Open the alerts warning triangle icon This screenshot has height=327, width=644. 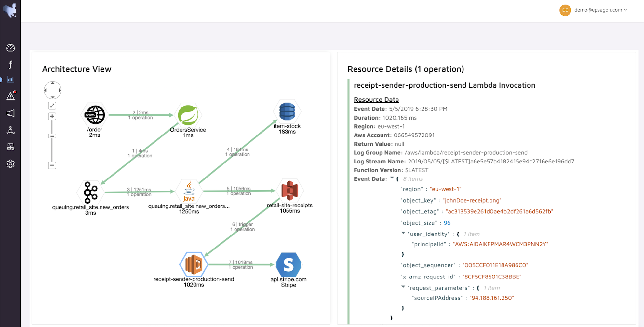coord(10,96)
